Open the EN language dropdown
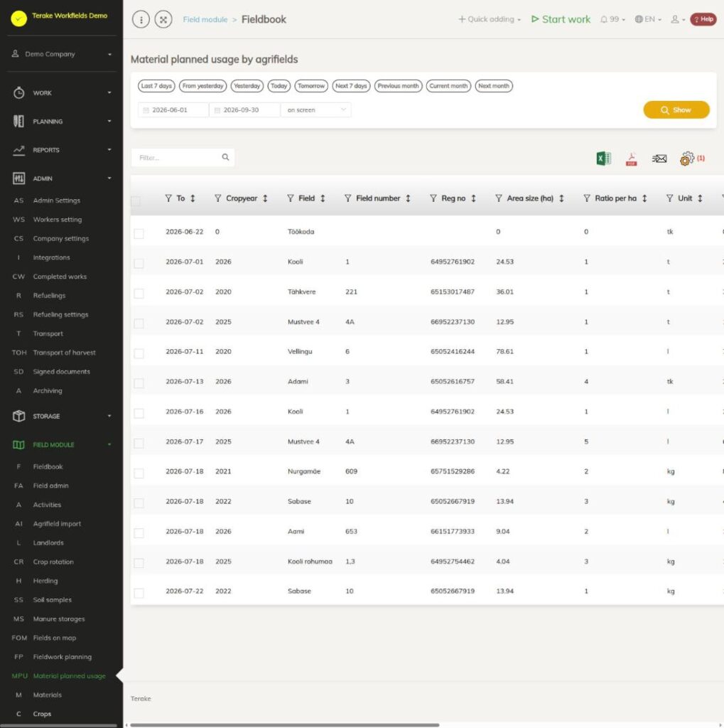Screen dimensions: 724x728 [x=648, y=19]
